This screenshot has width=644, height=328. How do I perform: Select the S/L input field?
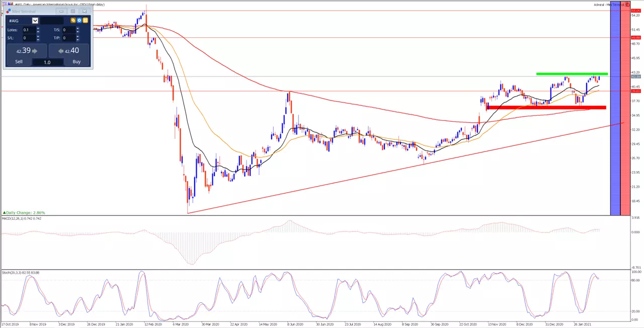[30, 38]
